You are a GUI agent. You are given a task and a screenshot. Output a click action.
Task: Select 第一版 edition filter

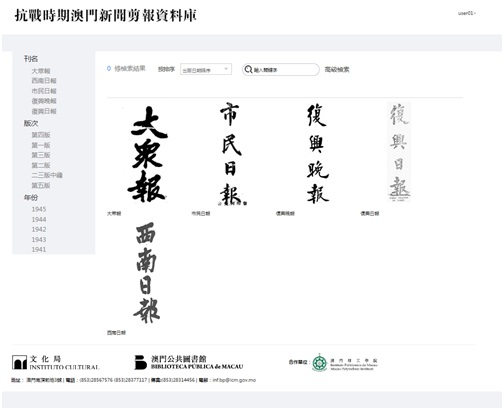pos(41,145)
